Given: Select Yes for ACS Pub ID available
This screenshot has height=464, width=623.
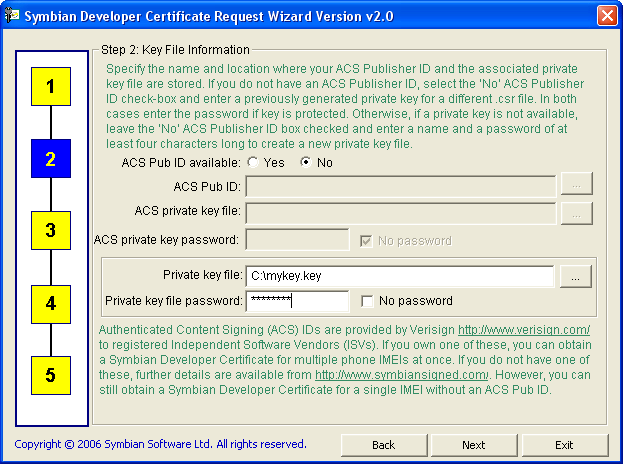Looking at the screenshot, I should point(253,162).
